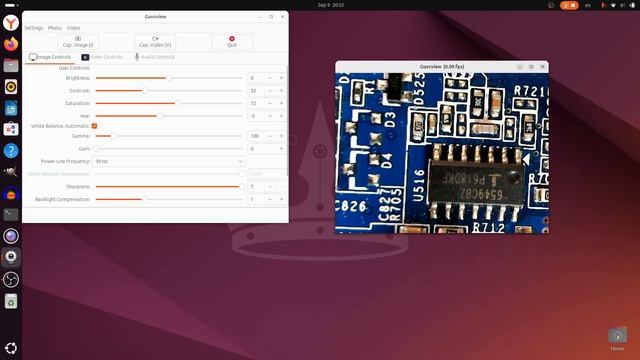The height and width of the screenshot is (360, 640).
Task: Click the Brightness value field
Action: (x=256, y=78)
